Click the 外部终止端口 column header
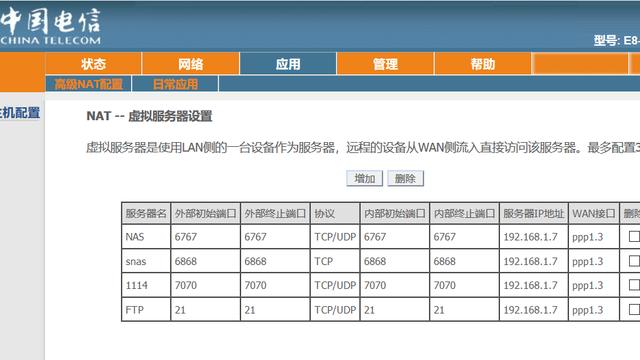Screen dimensions: 640x360 click(275, 213)
